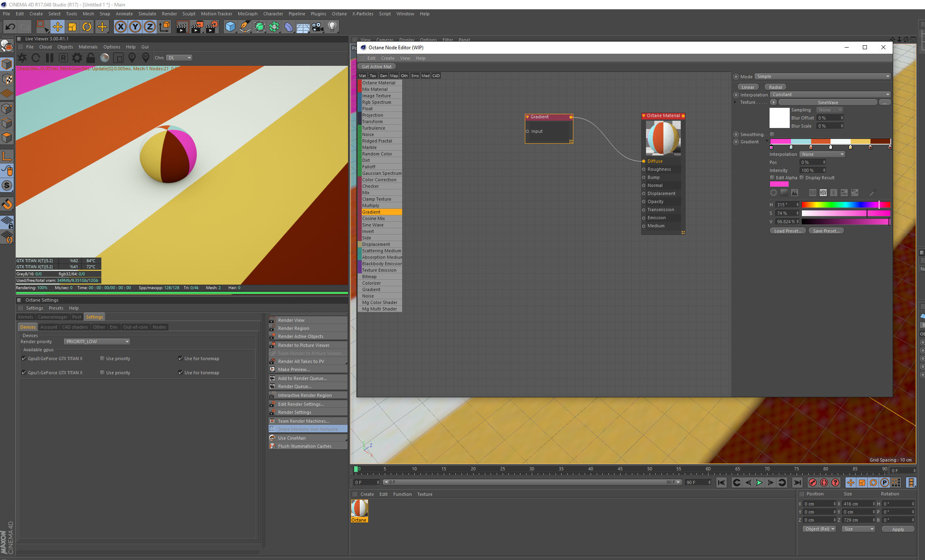Toggle X axis lock icon
The image size is (925, 560).
(x=120, y=27)
